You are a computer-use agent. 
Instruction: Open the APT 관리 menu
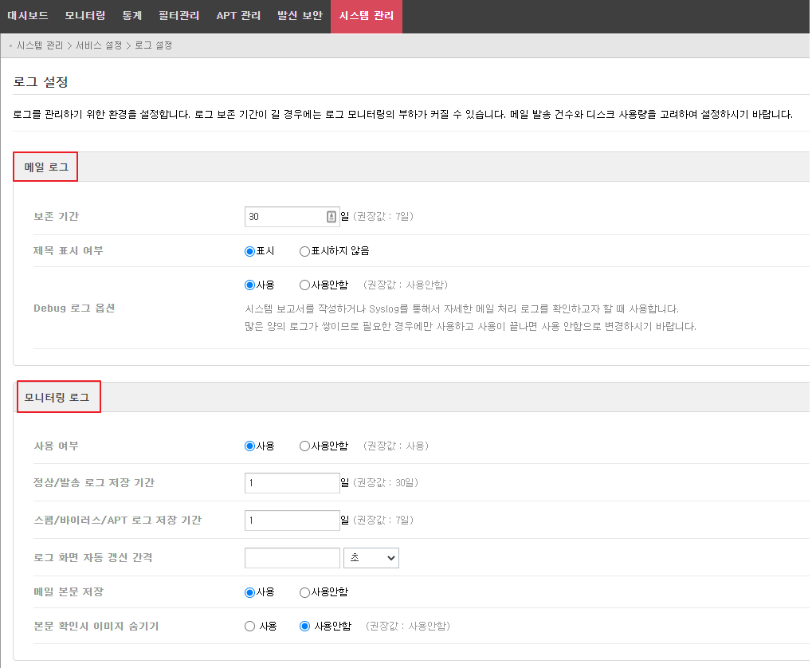(238, 16)
